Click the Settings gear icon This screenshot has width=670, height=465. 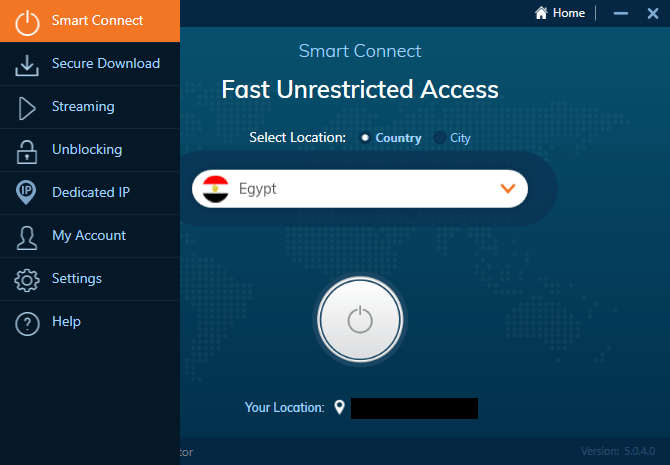pos(27,279)
